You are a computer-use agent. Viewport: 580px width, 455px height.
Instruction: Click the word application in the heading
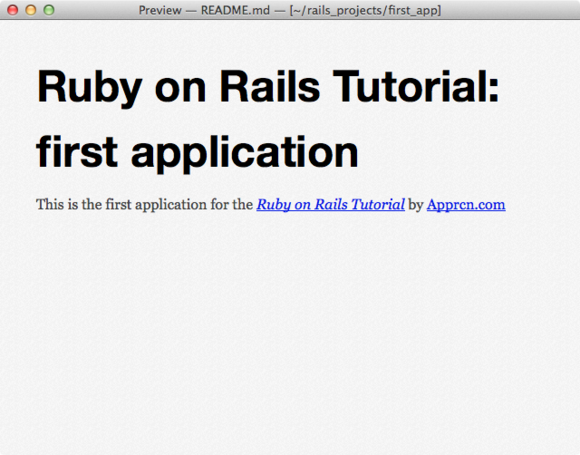pyautogui.click(x=245, y=153)
